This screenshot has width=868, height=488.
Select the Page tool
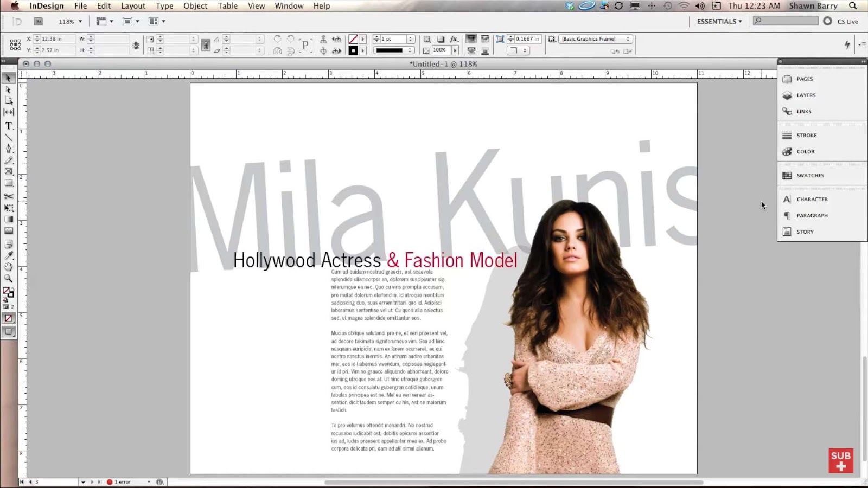click(8, 101)
